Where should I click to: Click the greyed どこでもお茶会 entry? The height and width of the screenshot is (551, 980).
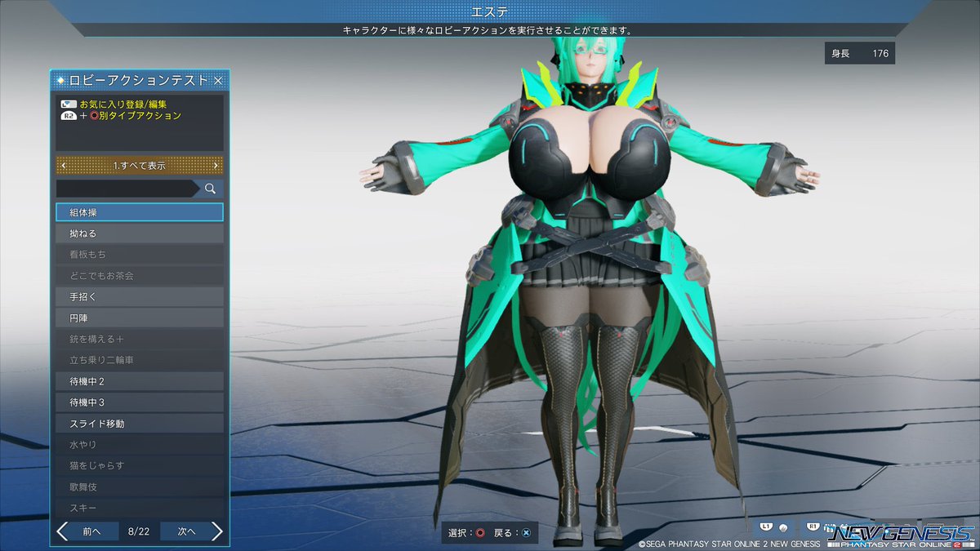coord(140,276)
